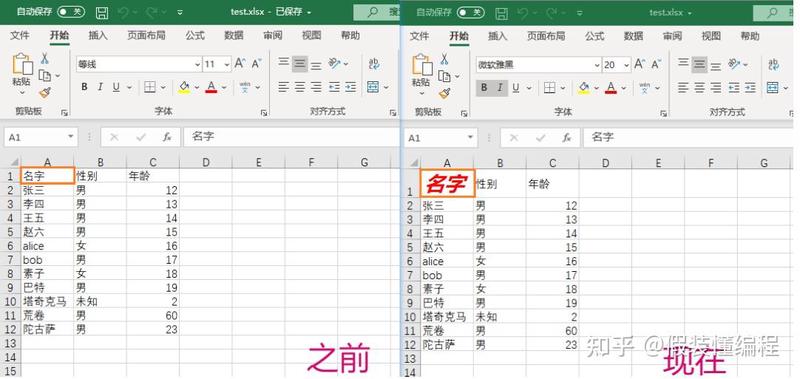Click Increase Font Size in right window
This screenshot has width=800, height=379.
[639, 64]
